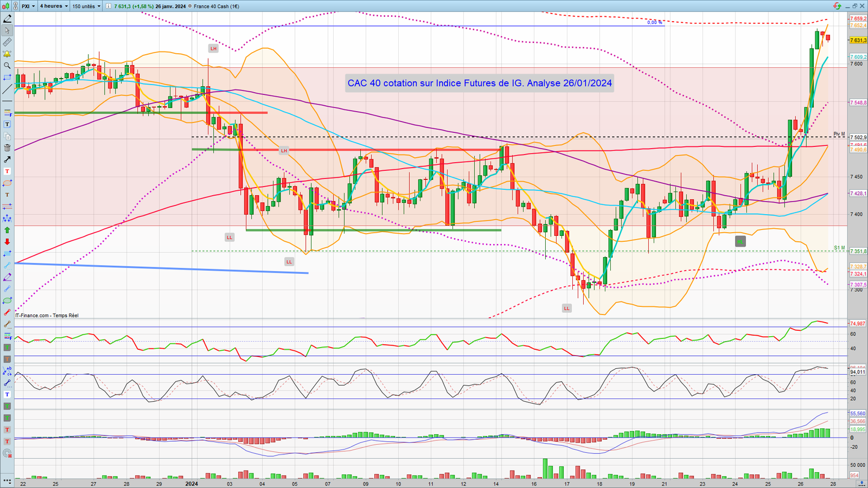This screenshot has height=488, width=868.
Task: Select the green ellipse tool
Action: click(7, 300)
